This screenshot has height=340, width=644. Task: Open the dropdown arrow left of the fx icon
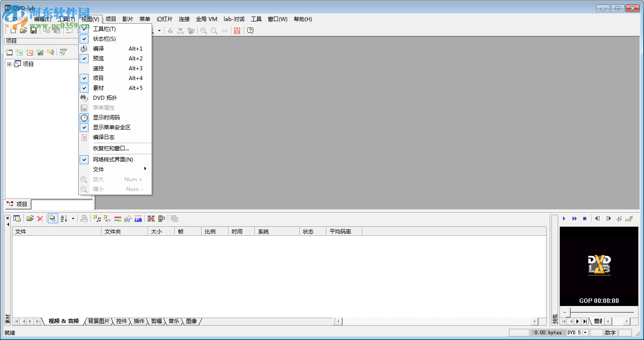(x=159, y=31)
